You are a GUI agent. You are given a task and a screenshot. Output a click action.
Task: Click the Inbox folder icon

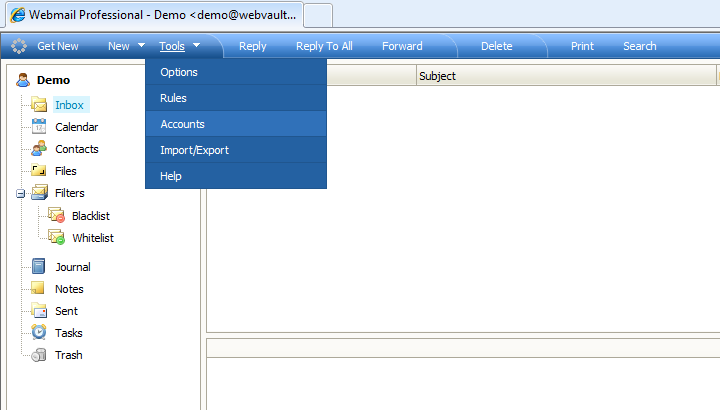[x=39, y=105]
